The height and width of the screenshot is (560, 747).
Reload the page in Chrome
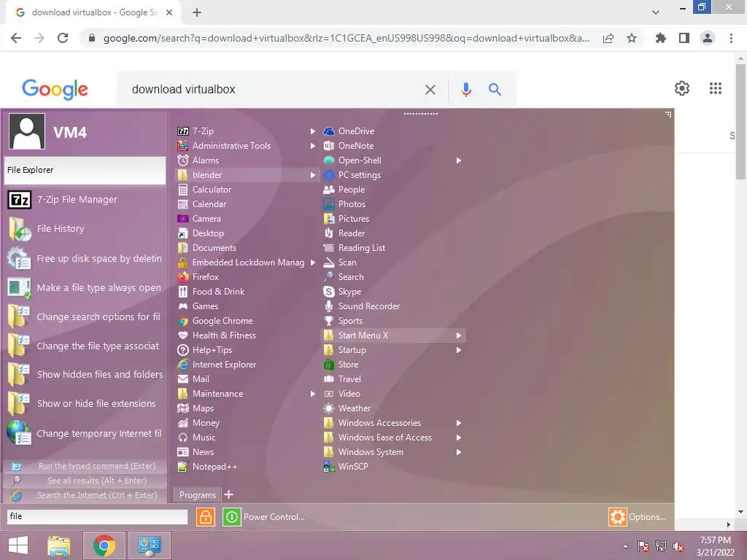click(63, 38)
